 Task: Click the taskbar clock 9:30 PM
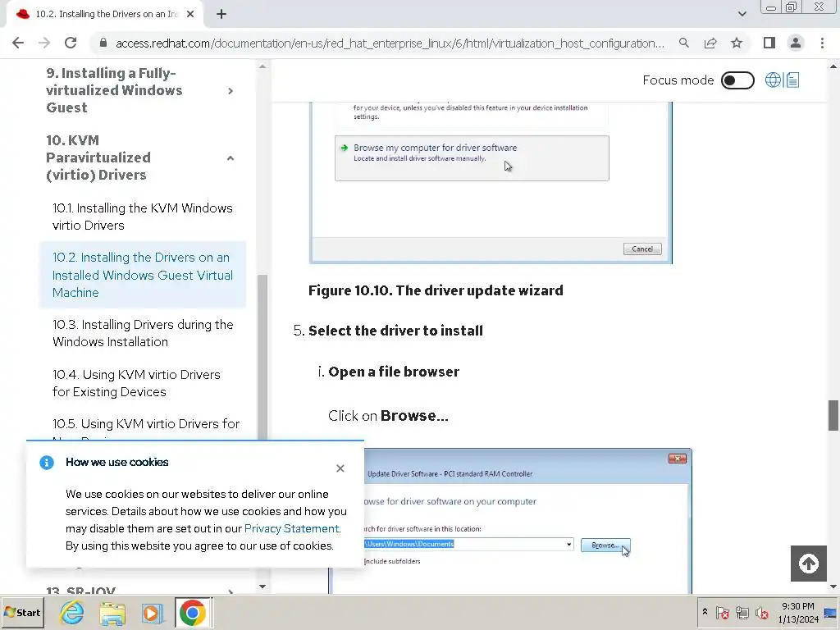pos(797,612)
